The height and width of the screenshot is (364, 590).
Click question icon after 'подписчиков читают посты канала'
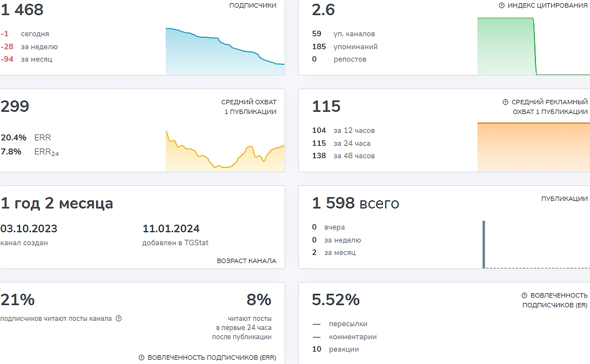[119, 319]
